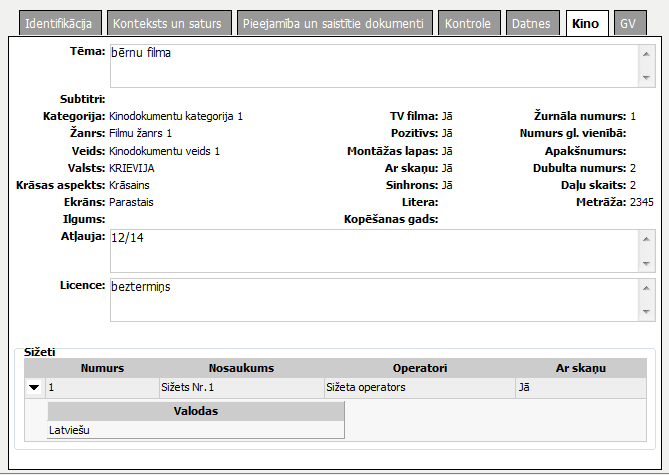Image resolution: width=669 pixels, height=475 pixels.
Task: Click the Tēma field containing bērnu filma
Action: [370, 64]
